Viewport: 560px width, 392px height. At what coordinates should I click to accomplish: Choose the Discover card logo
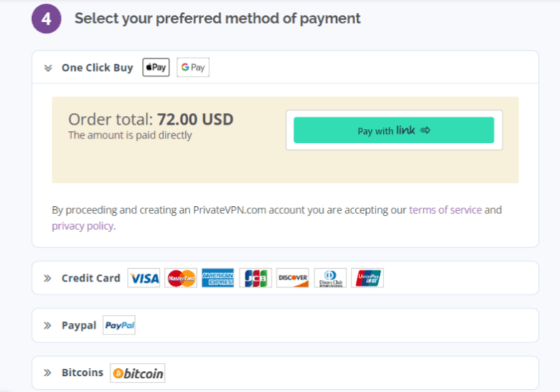[292, 278]
